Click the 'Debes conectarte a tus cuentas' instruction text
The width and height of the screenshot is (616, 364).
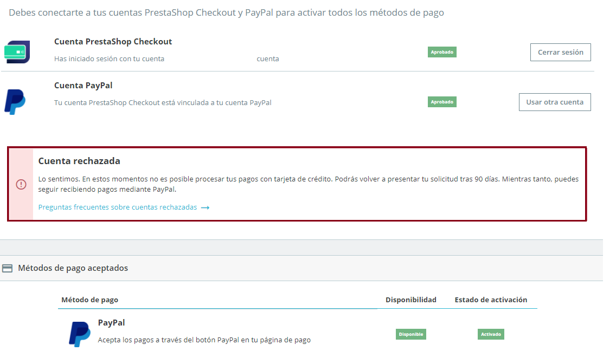[226, 12]
